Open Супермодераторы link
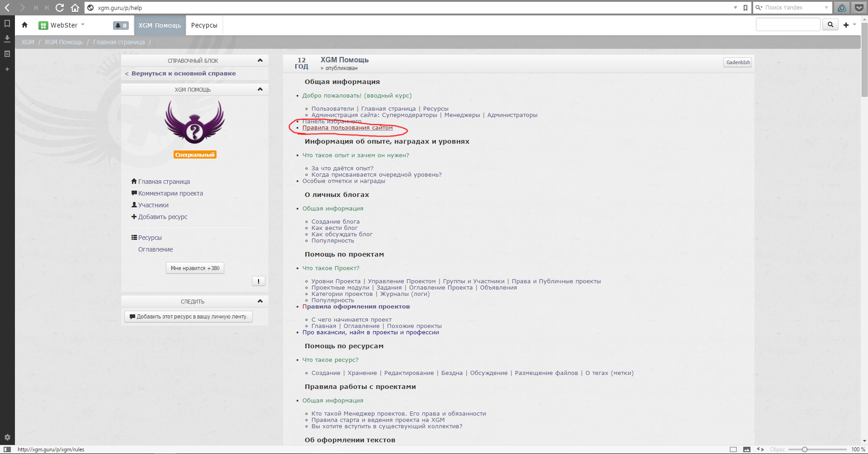The height and width of the screenshot is (454, 868). (410, 115)
